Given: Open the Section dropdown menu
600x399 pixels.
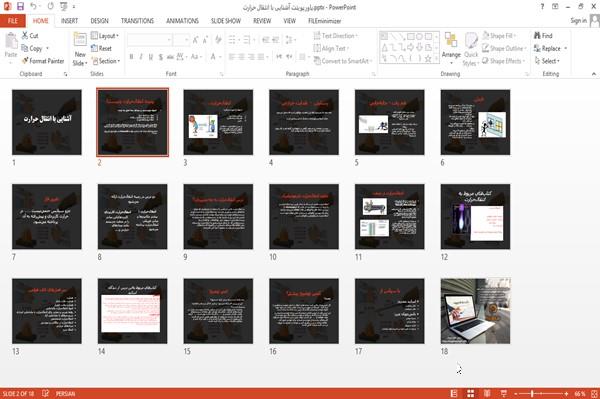Looking at the screenshot, I should tap(106, 61).
